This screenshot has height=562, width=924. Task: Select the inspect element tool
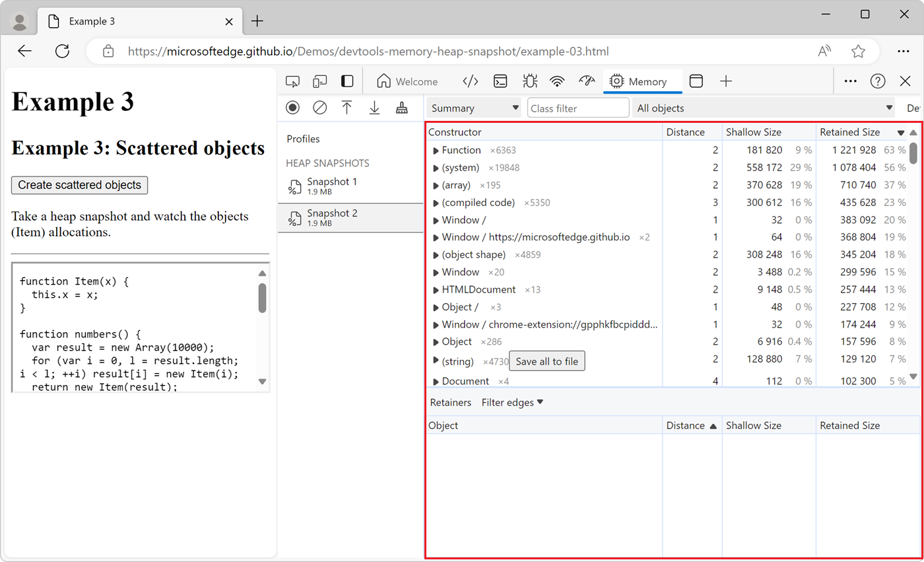(x=292, y=81)
